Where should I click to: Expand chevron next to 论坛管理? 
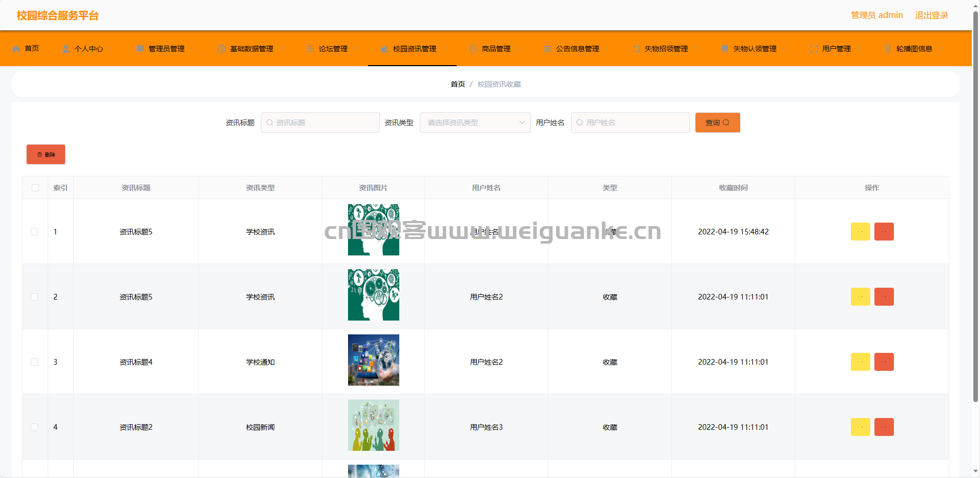pyautogui.click(x=355, y=49)
